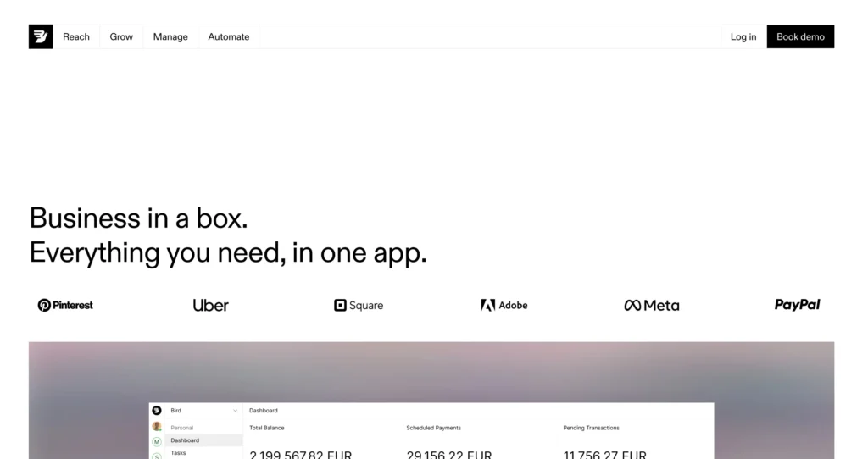This screenshot has height=459, width=868.
Task: Click the Square logo
Action: [359, 305]
